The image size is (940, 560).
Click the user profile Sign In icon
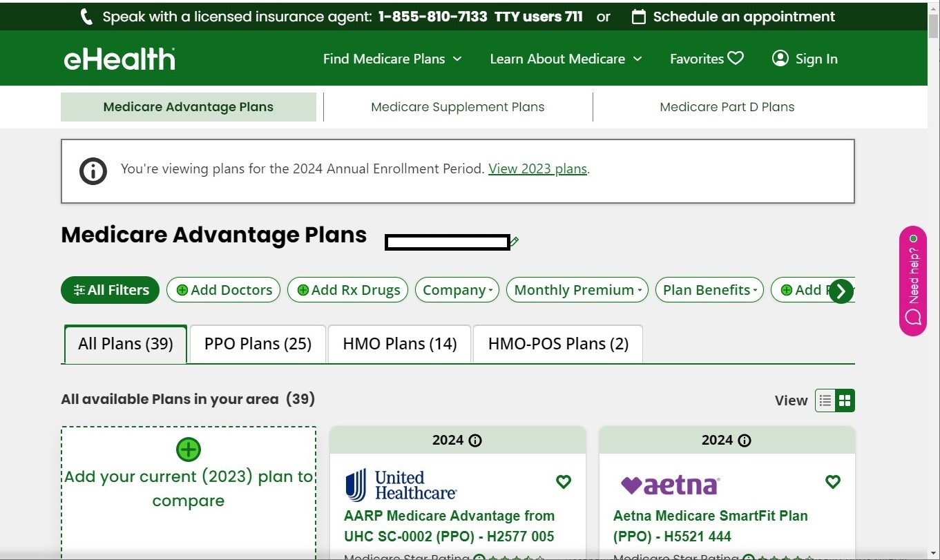[x=780, y=59]
